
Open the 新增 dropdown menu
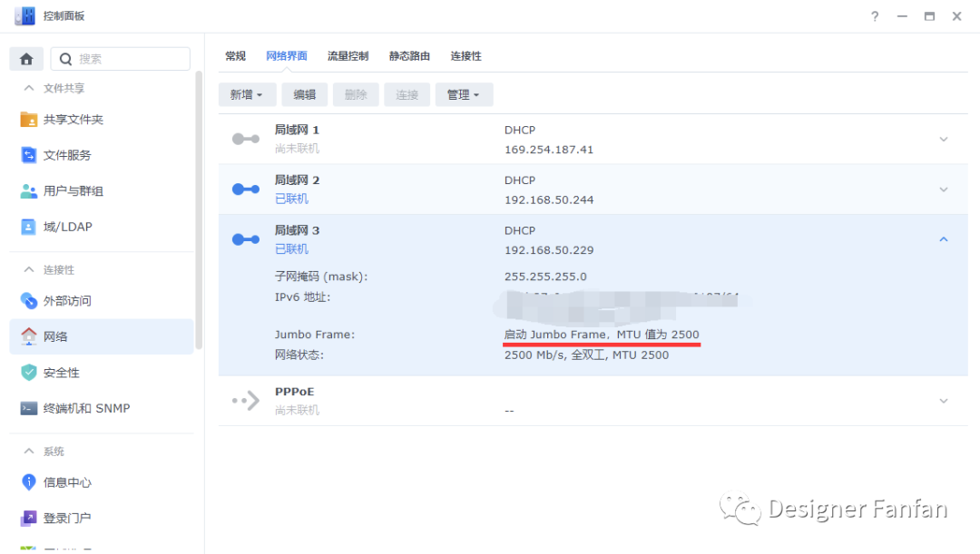(x=247, y=93)
